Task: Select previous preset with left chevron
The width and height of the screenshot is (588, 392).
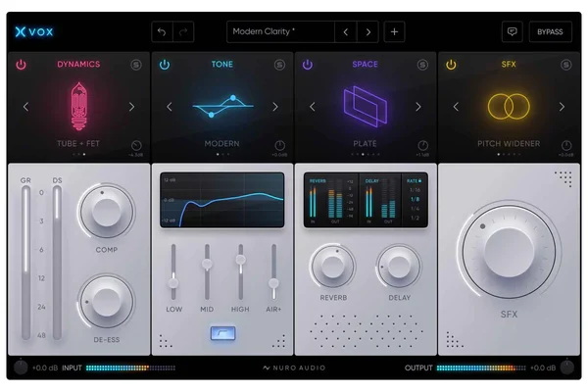Action: [x=345, y=32]
